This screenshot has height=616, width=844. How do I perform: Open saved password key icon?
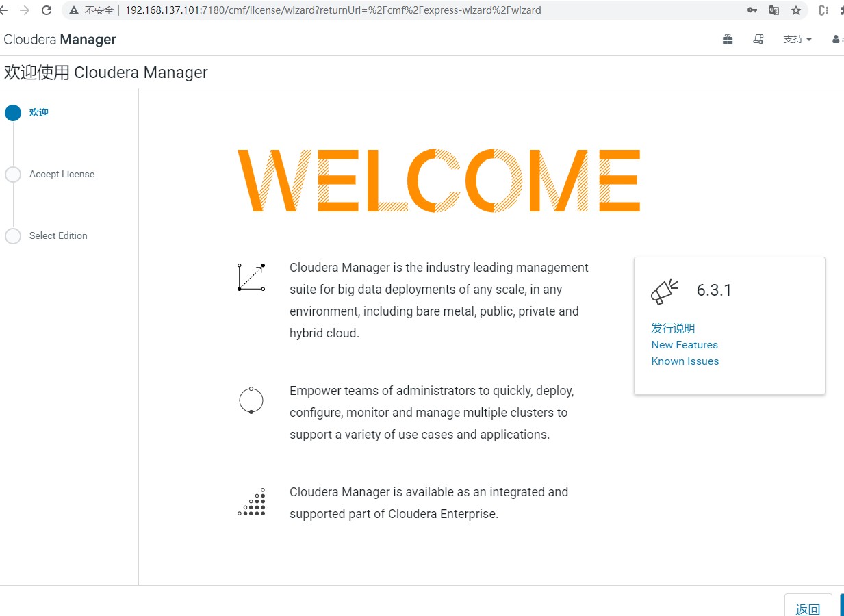(x=752, y=10)
